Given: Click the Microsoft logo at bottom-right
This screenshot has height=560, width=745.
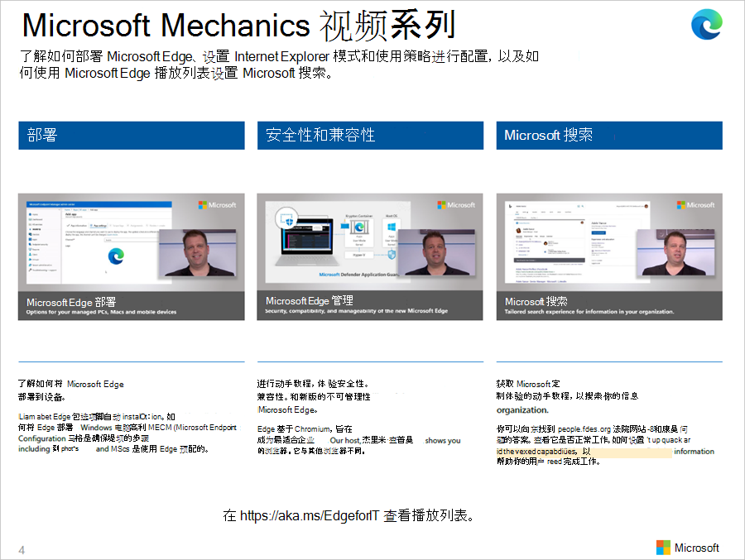Looking at the screenshot, I should coord(685,548).
